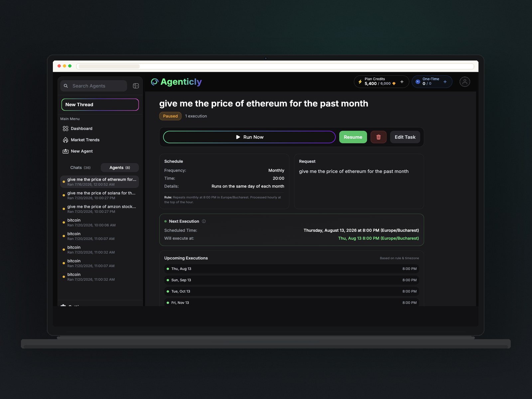Click the Market Trends flame icon
Image resolution: width=532 pixels, height=399 pixels.
[x=66, y=140]
